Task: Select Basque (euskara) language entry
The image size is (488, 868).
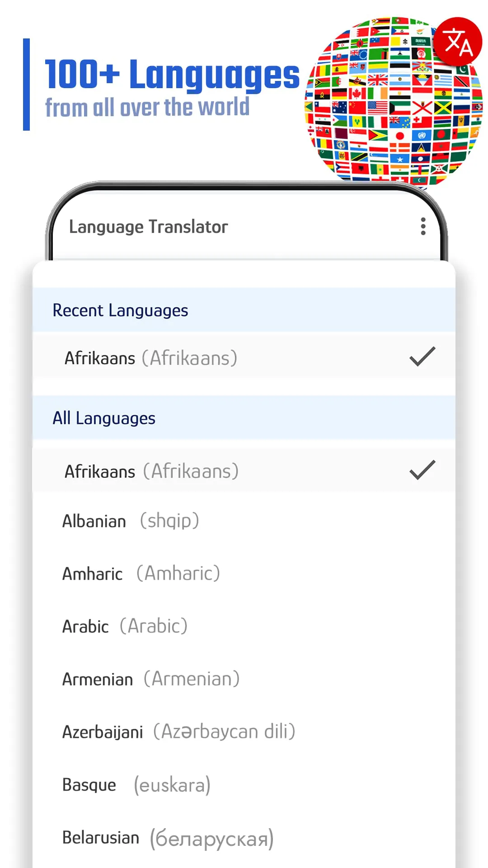Action: pos(136,785)
